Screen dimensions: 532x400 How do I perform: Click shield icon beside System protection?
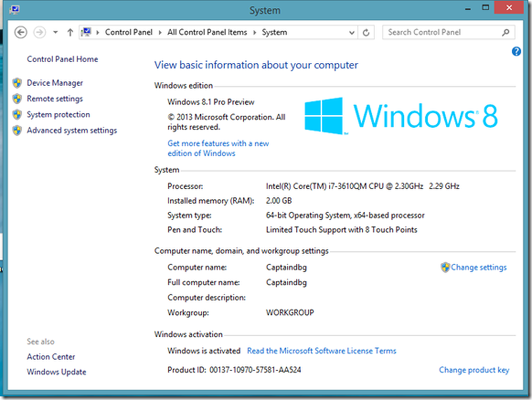tap(17, 115)
